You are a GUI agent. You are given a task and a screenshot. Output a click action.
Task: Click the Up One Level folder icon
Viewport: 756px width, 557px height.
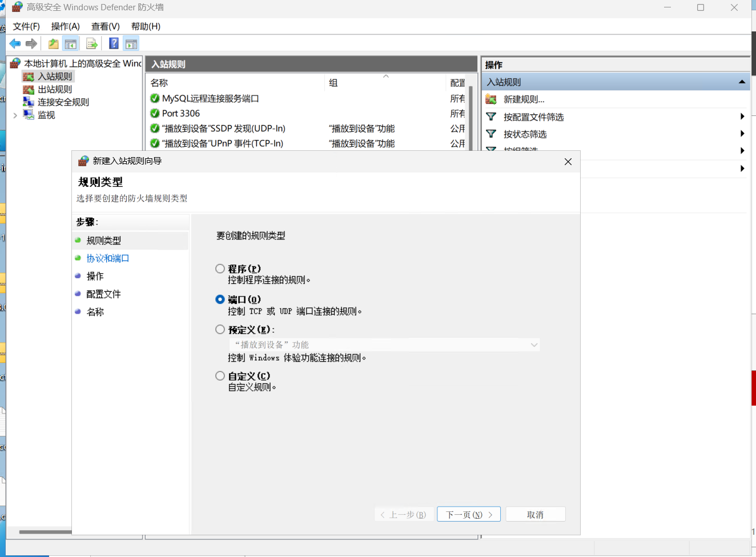pyautogui.click(x=53, y=43)
